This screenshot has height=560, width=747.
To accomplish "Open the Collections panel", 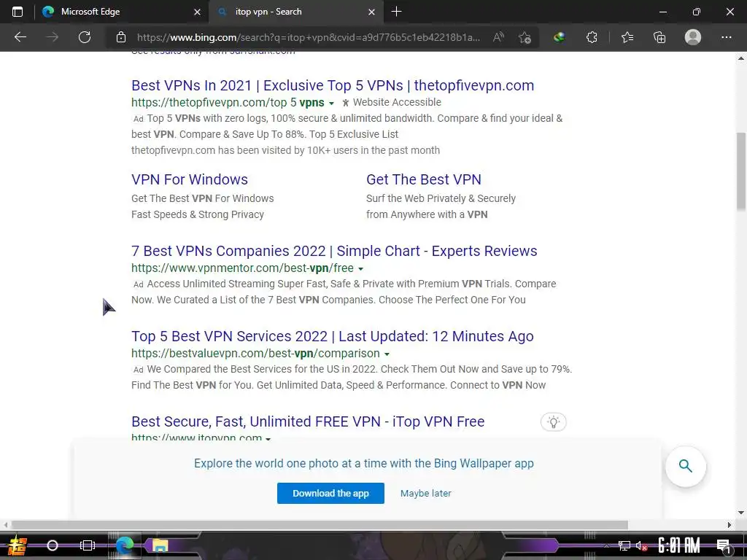I will (659, 37).
